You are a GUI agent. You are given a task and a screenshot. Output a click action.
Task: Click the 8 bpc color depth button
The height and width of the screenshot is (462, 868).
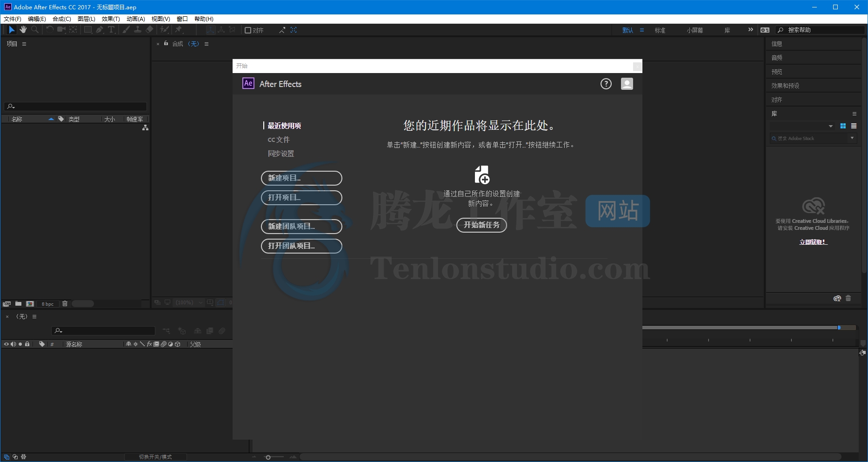[x=47, y=304]
